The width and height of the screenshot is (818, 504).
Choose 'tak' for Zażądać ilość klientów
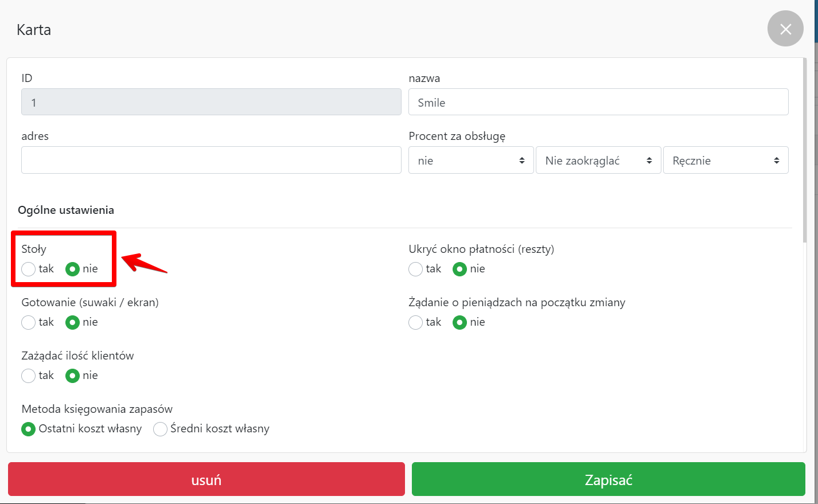(x=29, y=376)
